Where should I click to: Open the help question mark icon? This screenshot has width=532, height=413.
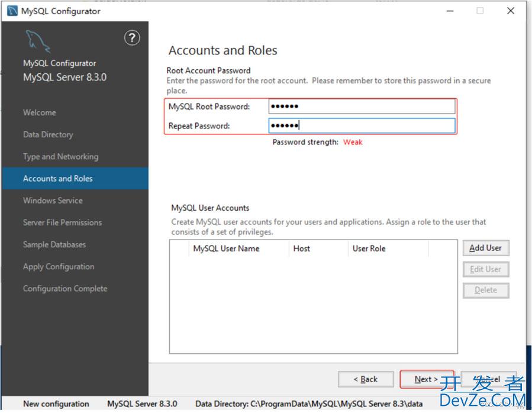click(132, 38)
